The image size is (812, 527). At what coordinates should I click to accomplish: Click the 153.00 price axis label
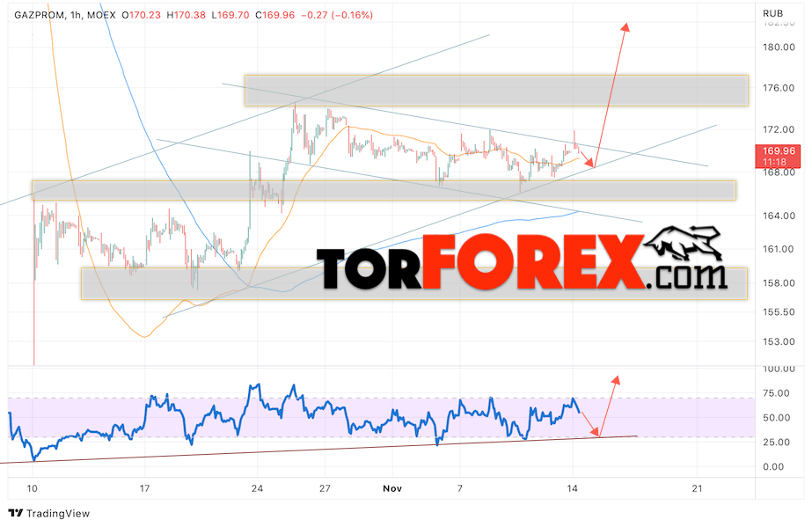click(779, 341)
